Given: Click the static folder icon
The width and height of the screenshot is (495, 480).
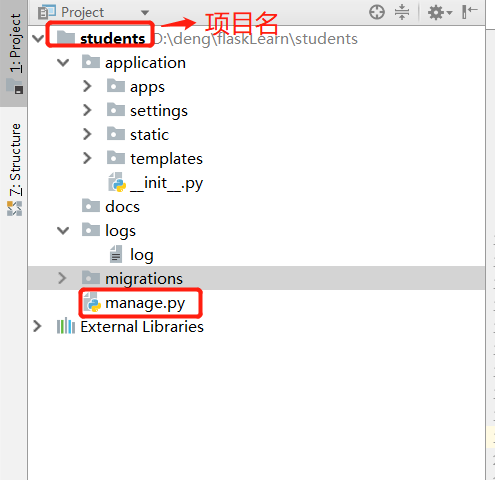Looking at the screenshot, I should tap(116, 133).
